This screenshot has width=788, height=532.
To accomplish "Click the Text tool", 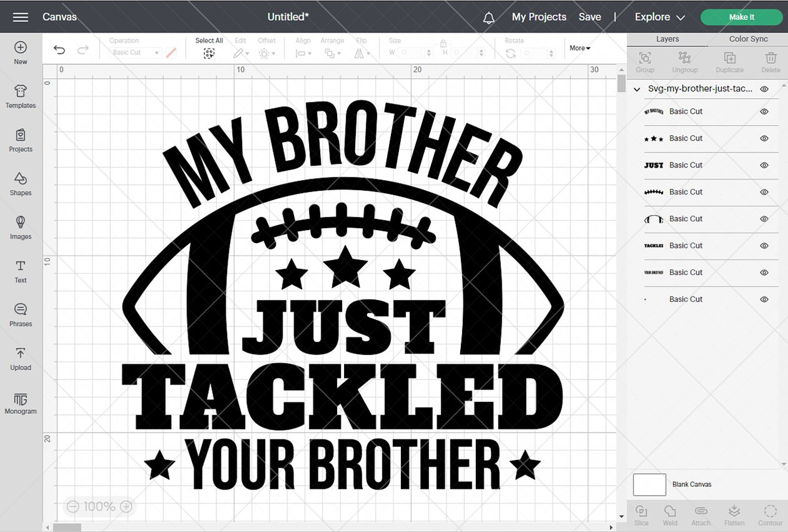I will (21, 273).
